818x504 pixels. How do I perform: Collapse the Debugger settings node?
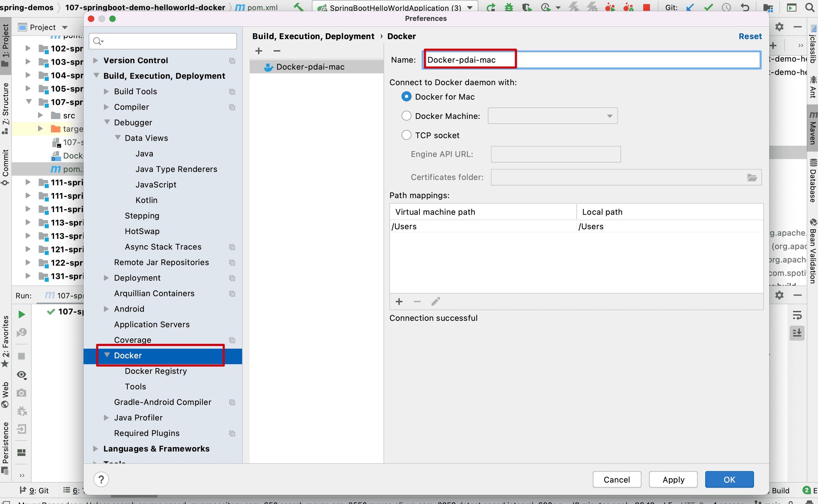pyautogui.click(x=107, y=122)
